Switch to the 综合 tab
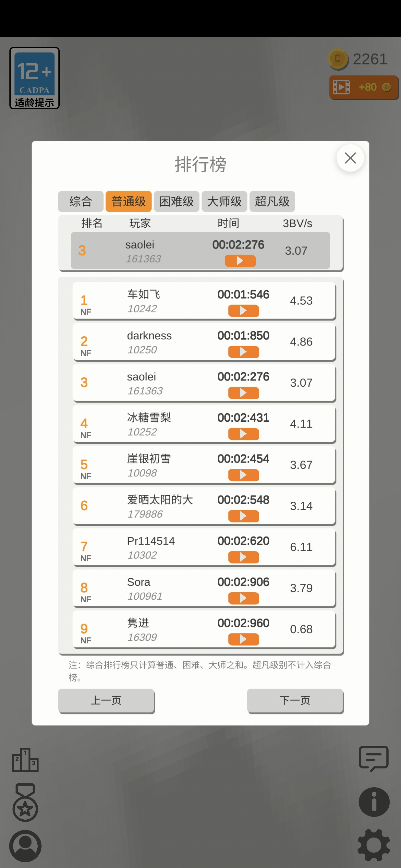The height and width of the screenshot is (868, 401). tap(81, 201)
